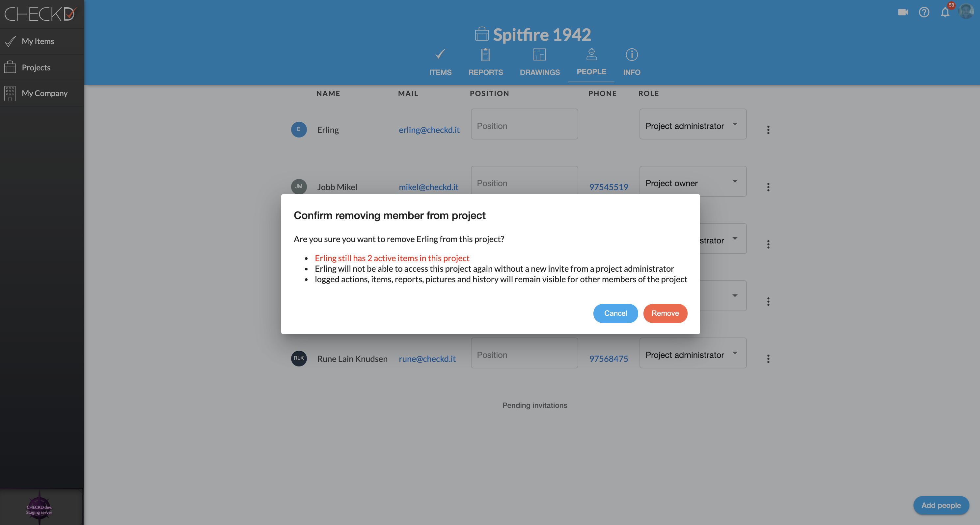The image size is (980, 525).
Task: Click the Erling avatar circle
Action: coord(299,130)
